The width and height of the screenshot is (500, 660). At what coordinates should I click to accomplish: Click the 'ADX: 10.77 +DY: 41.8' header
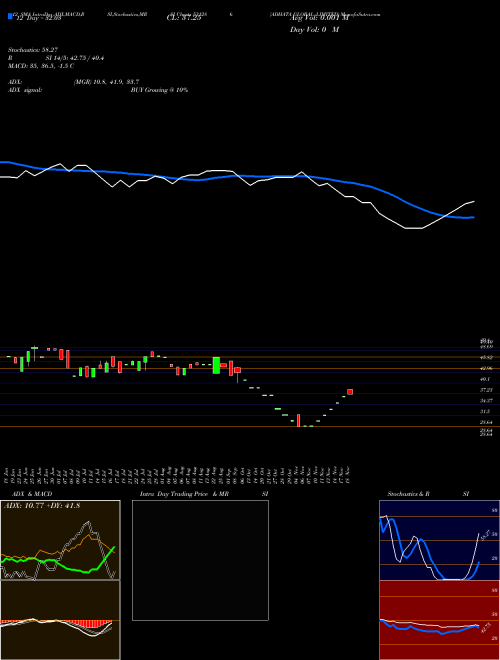click(42, 506)
